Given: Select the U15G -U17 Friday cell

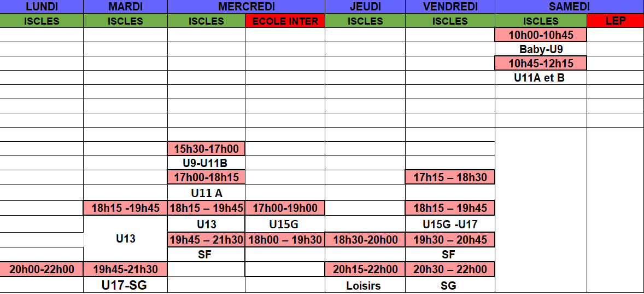Looking at the screenshot, I should [x=450, y=224].
